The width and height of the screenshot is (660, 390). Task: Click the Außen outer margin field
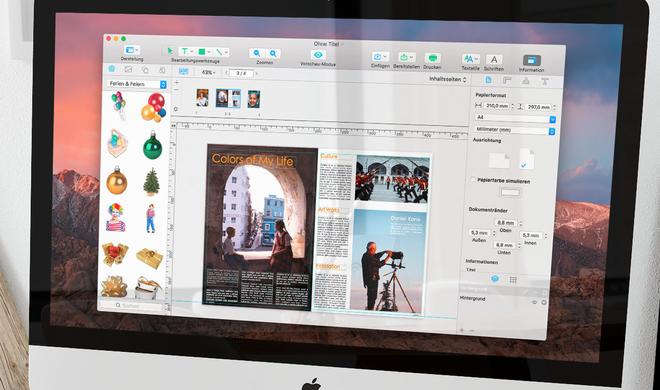pyautogui.click(x=479, y=233)
